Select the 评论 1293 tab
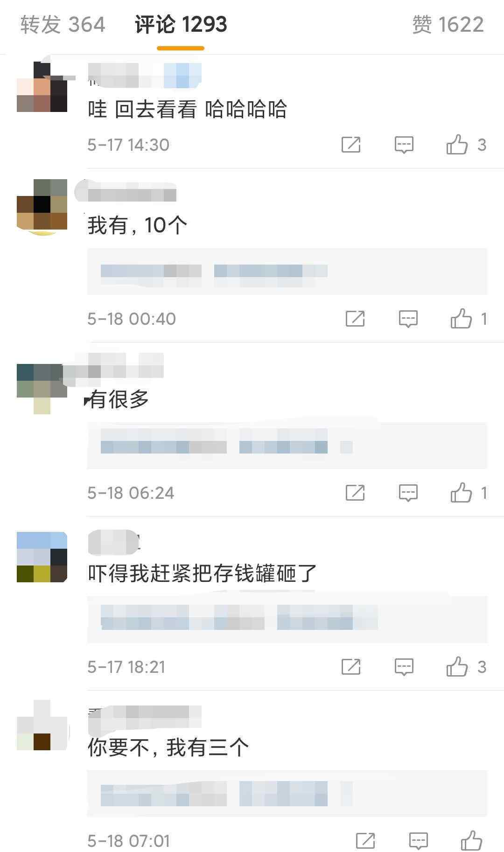The image size is (504, 852). point(181,24)
